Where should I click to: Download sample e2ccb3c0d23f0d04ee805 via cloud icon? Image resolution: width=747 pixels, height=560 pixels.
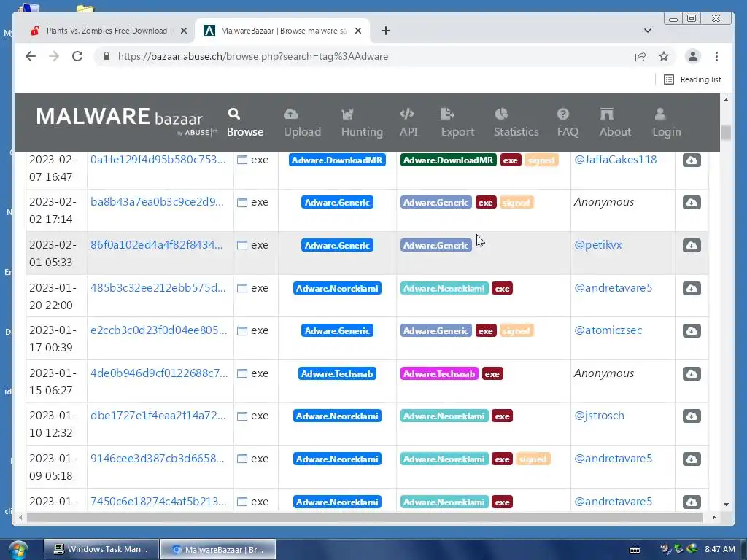click(692, 330)
